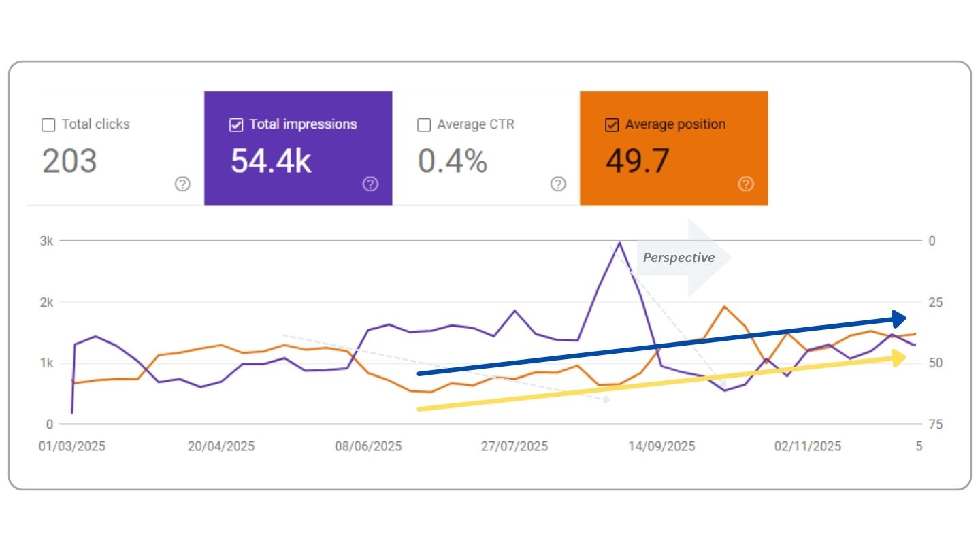Open help tooltip for Total clicks metric
The image size is (980, 551).
click(x=182, y=184)
